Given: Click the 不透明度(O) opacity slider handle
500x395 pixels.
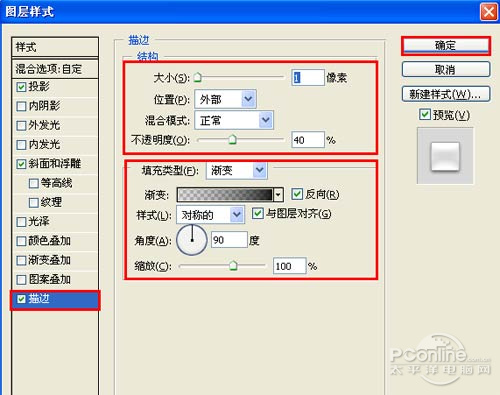Looking at the screenshot, I should (232, 140).
